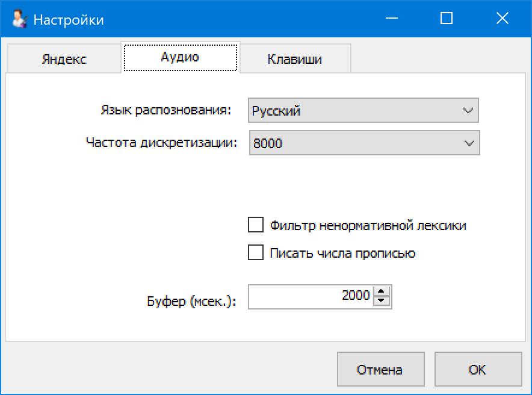This screenshot has height=395, width=532.
Task: Open the Клавиши tab
Action: (295, 60)
